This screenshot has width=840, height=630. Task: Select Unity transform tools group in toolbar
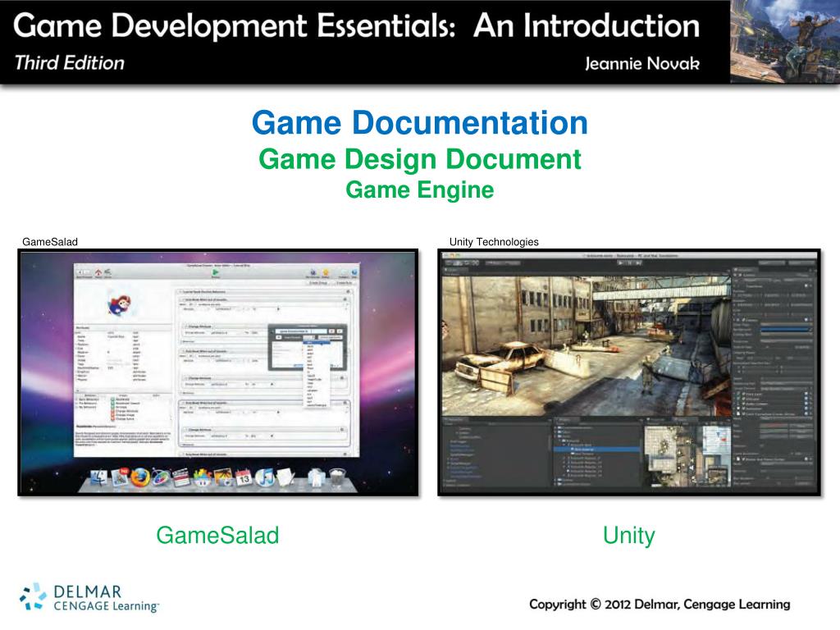click(x=463, y=263)
